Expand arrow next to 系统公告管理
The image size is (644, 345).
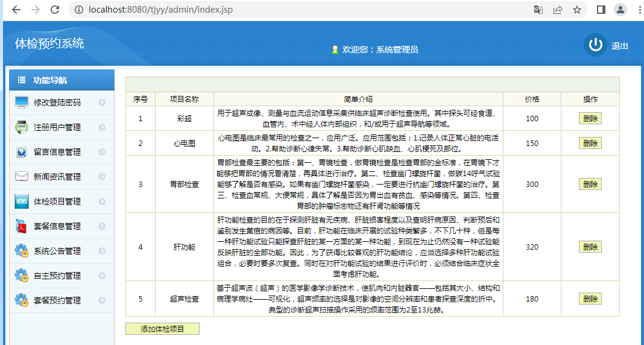(x=102, y=250)
